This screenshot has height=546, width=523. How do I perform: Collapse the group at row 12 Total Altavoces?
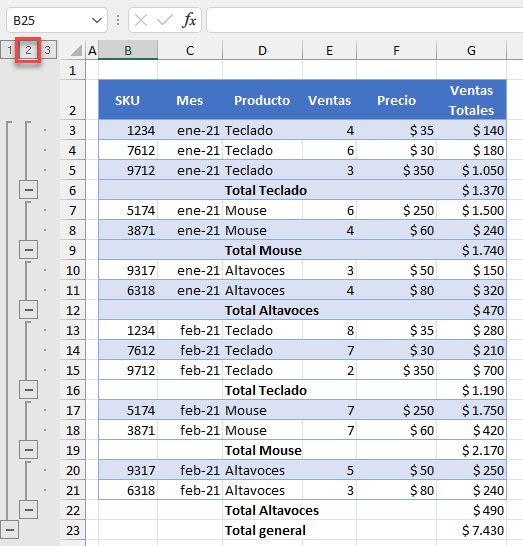pos(29,310)
